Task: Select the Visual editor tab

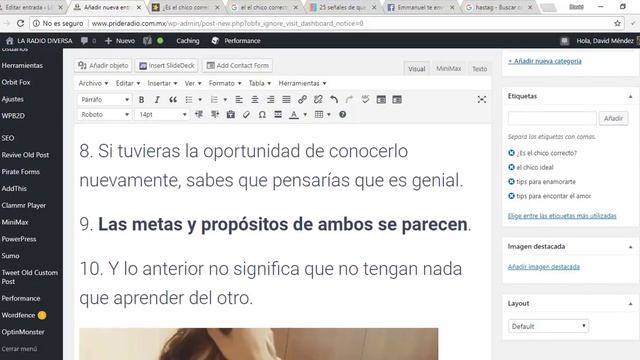Action: click(416, 69)
